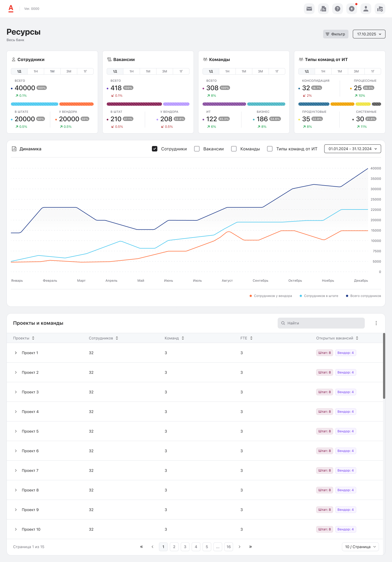Image resolution: width=392 pixels, height=562 pixels.
Task: Open the chart settings icon in header
Action: pos(380,9)
